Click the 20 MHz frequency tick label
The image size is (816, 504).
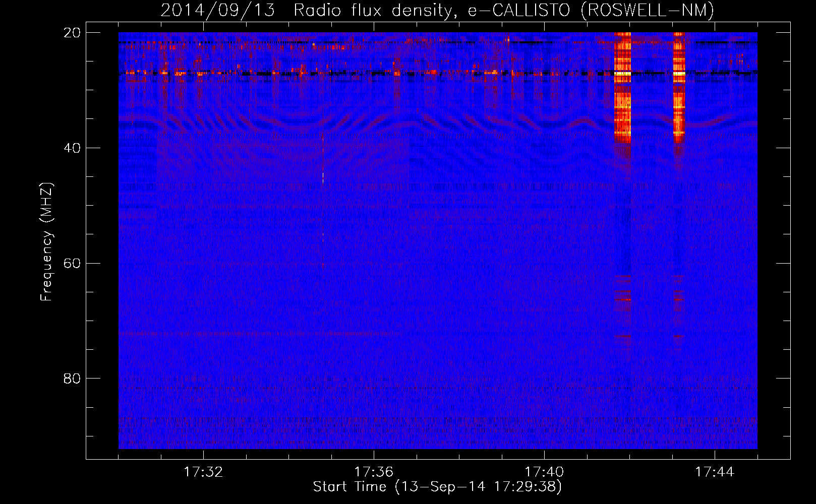[x=72, y=33]
